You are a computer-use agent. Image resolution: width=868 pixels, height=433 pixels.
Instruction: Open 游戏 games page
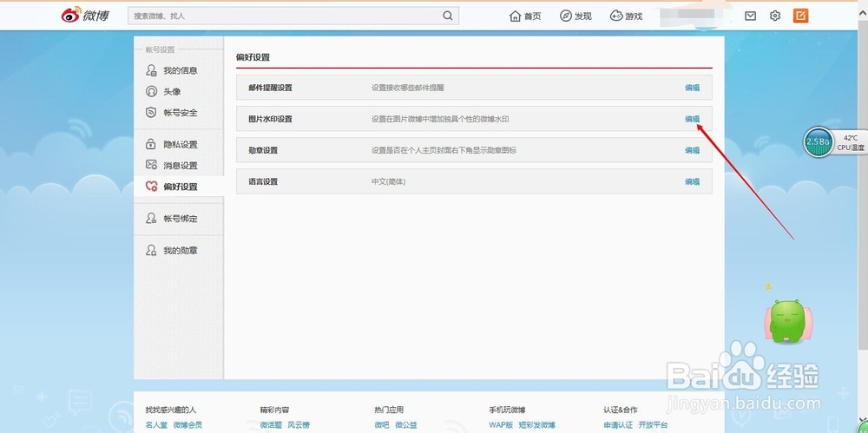pos(626,16)
